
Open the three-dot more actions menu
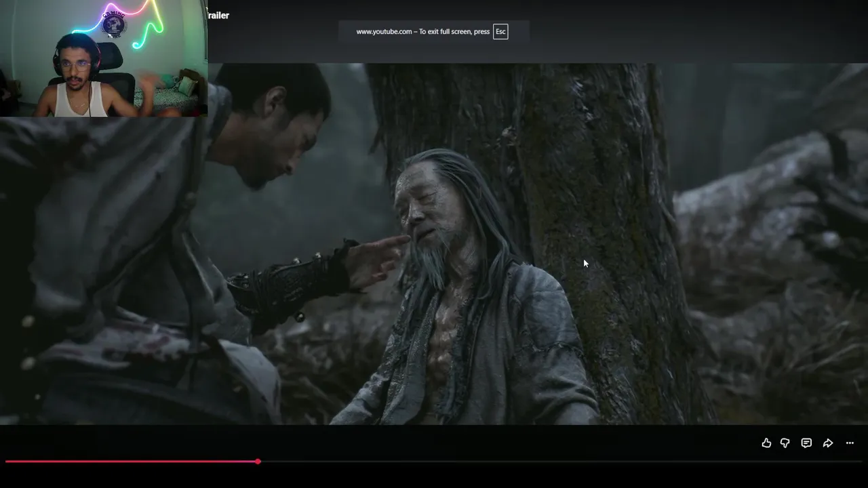point(850,443)
